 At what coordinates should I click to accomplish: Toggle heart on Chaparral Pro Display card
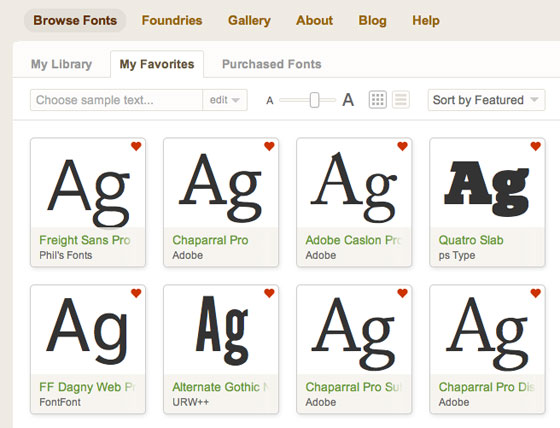click(x=536, y=293)
